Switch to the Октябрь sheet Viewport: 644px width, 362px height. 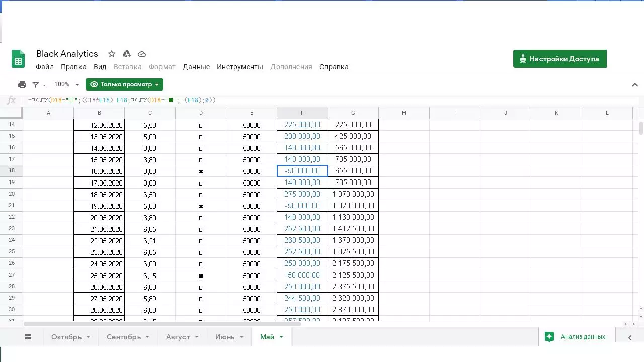[66, 337]
